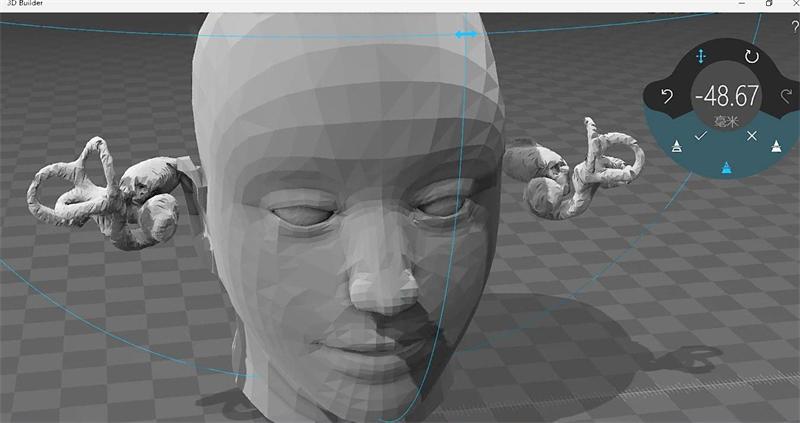
Task: Click the -48.67 value field
Action: 727,95
